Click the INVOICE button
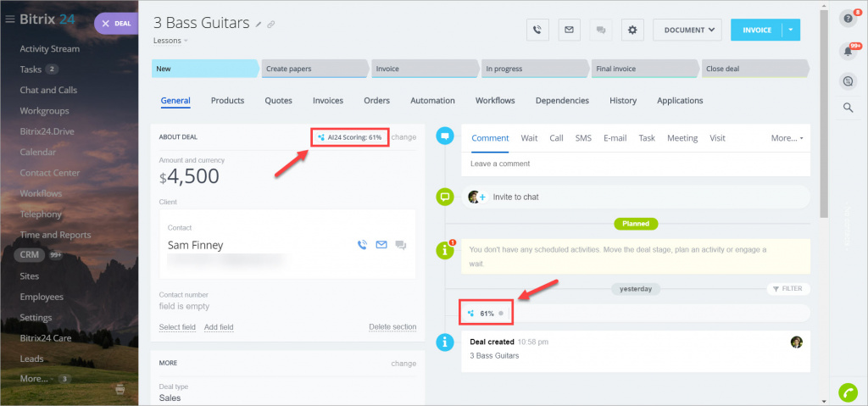 click(757, 30)
